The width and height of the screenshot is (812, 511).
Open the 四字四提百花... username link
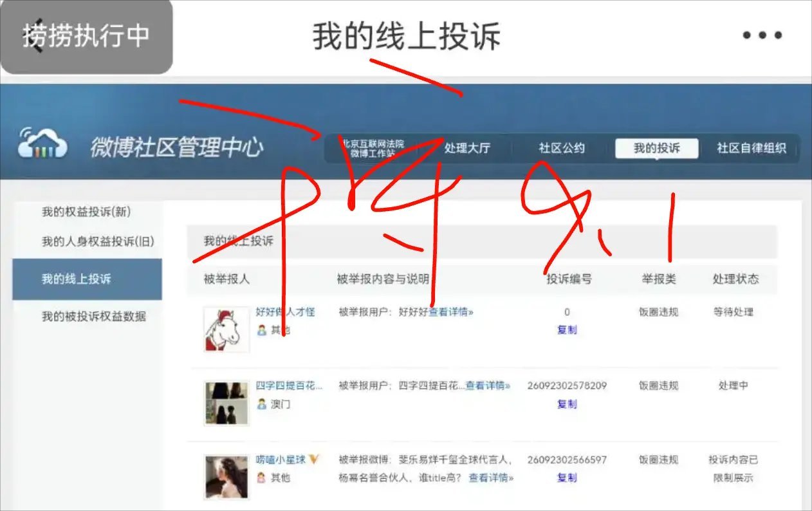click(289, 386)
